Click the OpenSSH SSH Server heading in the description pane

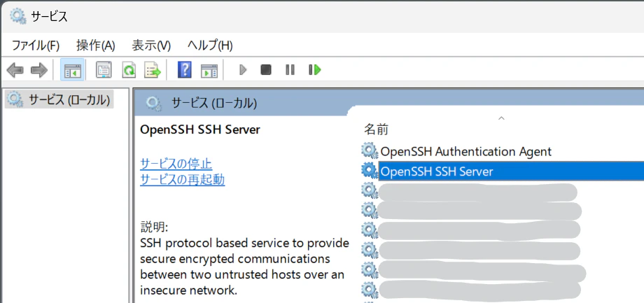tap(200, 129)
